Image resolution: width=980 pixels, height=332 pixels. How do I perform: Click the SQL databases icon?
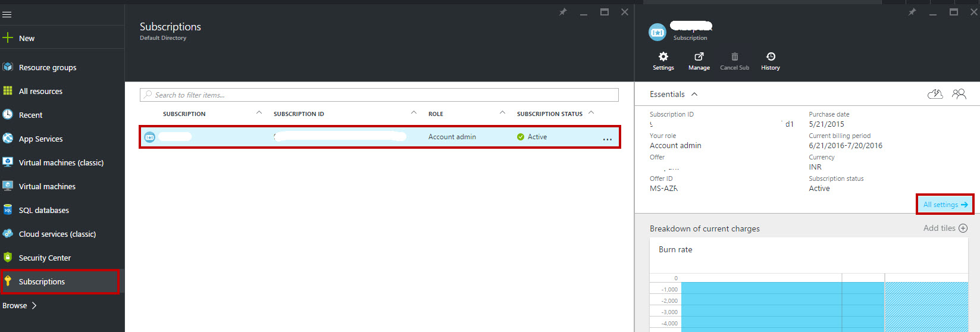click(8, 210)
